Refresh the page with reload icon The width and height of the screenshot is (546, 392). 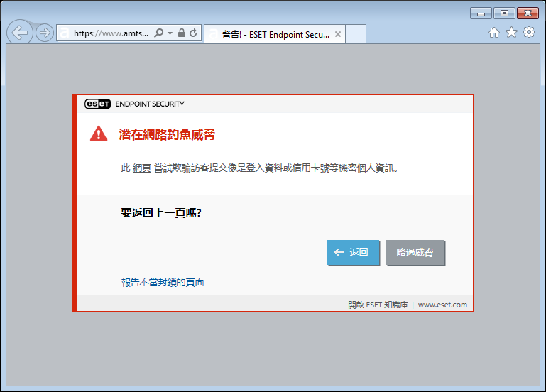click(x=193, y=33)
